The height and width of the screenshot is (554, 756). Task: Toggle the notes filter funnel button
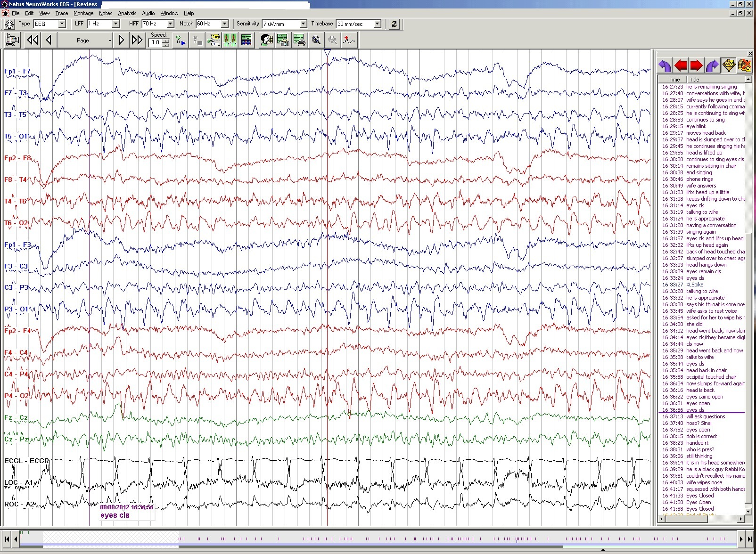(729, 65)
